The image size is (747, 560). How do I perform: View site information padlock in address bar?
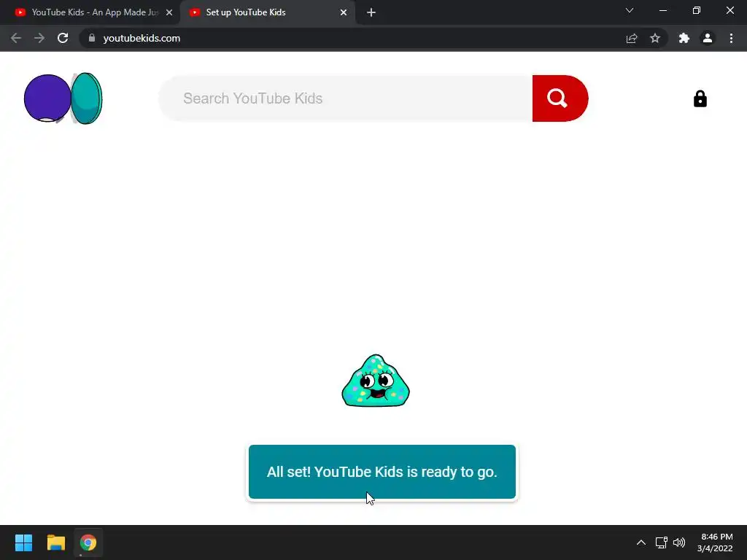click(x=92, y=38)
